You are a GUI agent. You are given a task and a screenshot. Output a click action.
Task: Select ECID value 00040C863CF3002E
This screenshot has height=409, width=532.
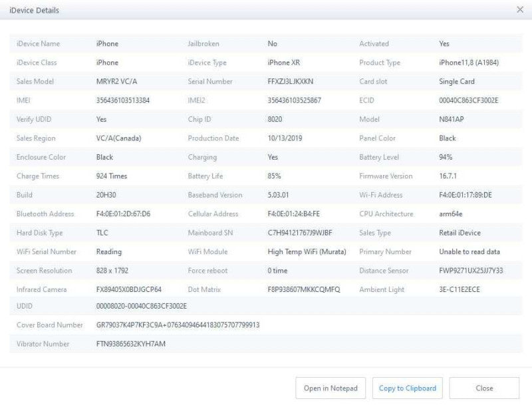point(469,100)
